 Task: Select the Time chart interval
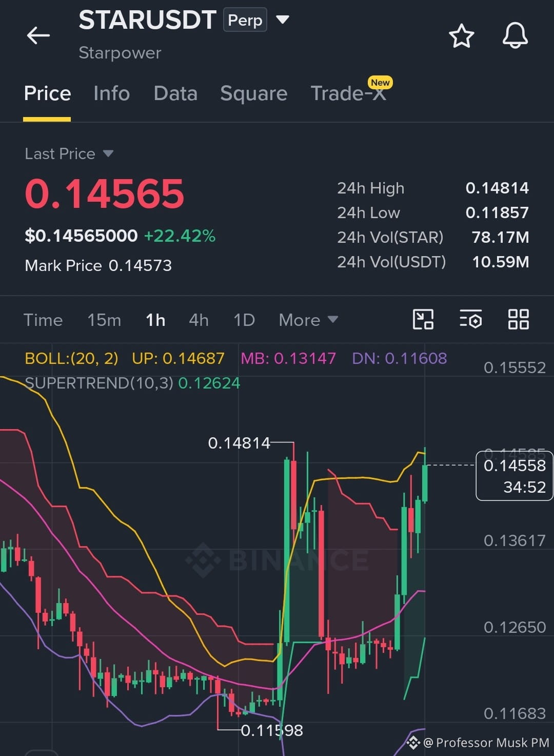point(43,320)
